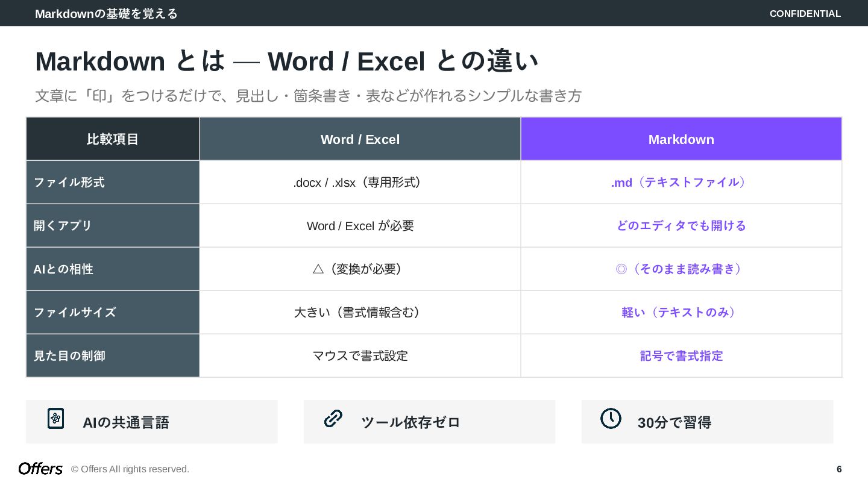Click the Offers logo in the footer
868x488 pixels.
coord(40,469)
